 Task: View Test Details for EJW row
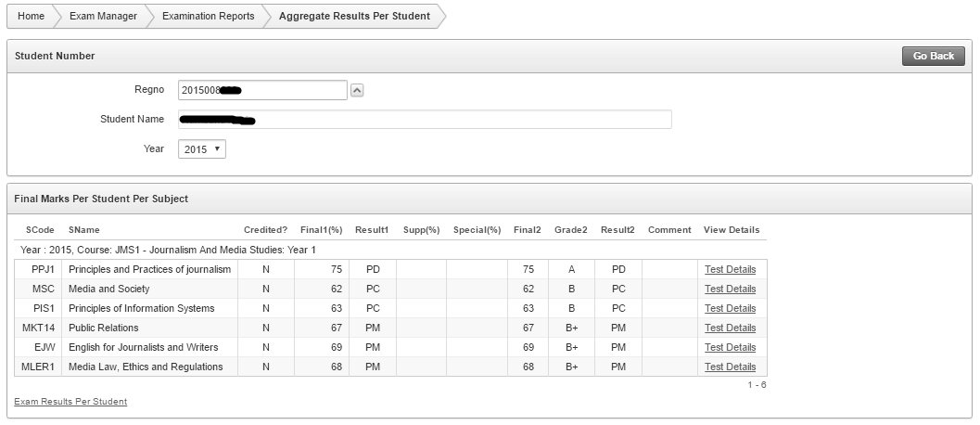(x=730, y=348)
